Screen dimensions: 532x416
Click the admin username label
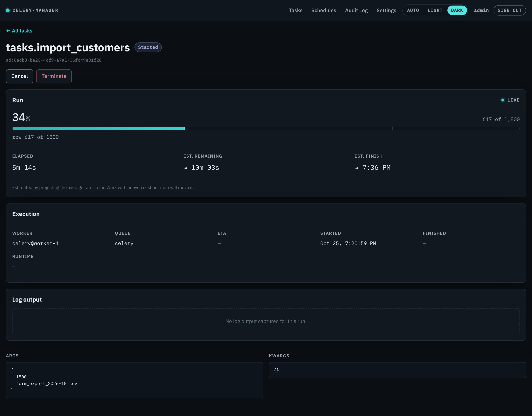pos(481,10)
